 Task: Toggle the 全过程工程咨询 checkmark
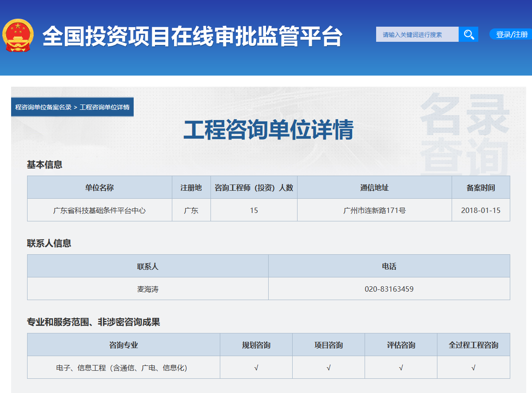[x=473, y=367]
